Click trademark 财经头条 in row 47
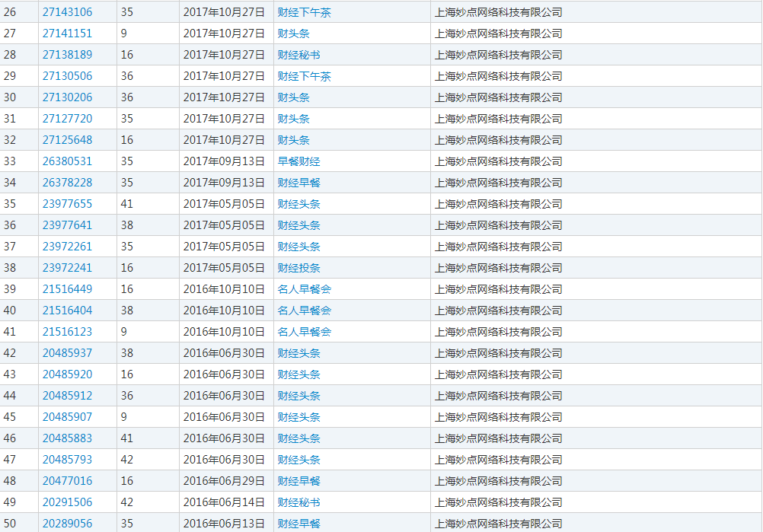Viewport: 763px width, 532px height. tap(298, 460)
